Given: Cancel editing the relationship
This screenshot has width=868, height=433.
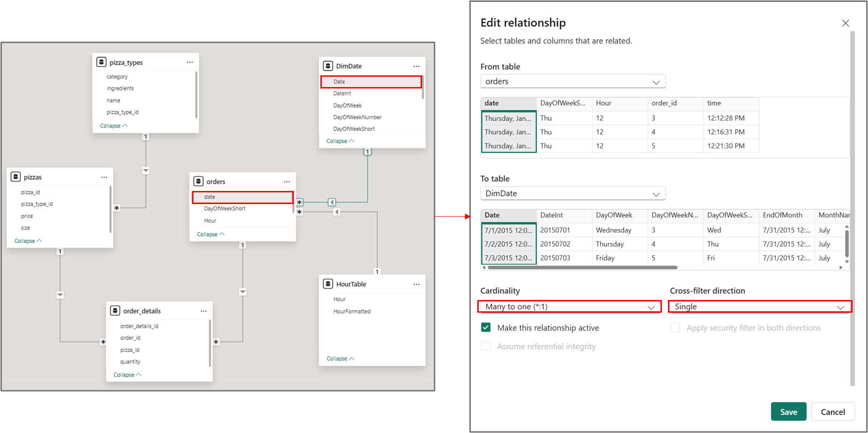Looking at the screenshot, I should 833,412.
